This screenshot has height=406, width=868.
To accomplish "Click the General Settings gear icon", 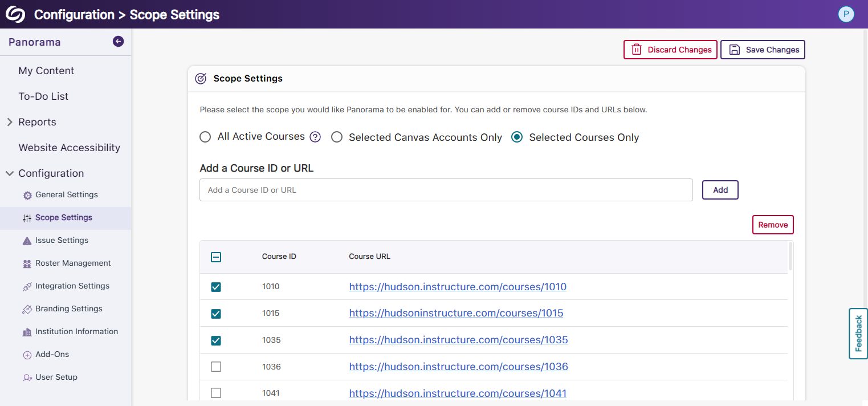I will tap(27, 195).
